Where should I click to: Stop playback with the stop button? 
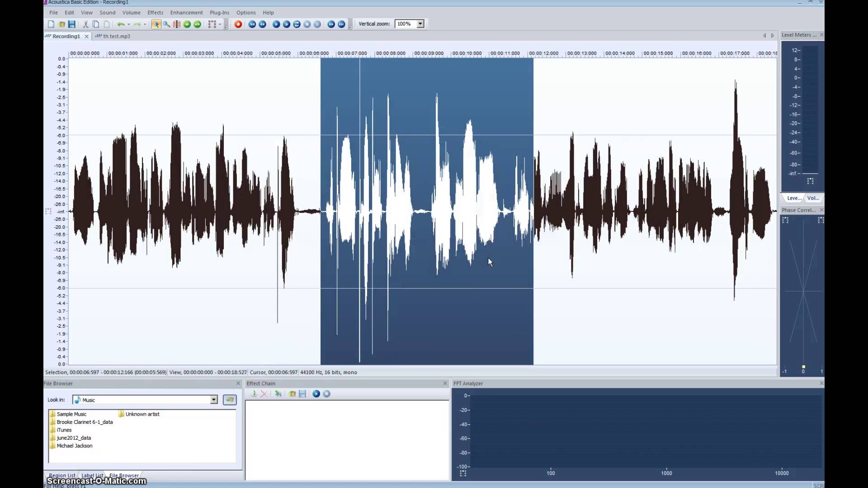click(307, 24)
